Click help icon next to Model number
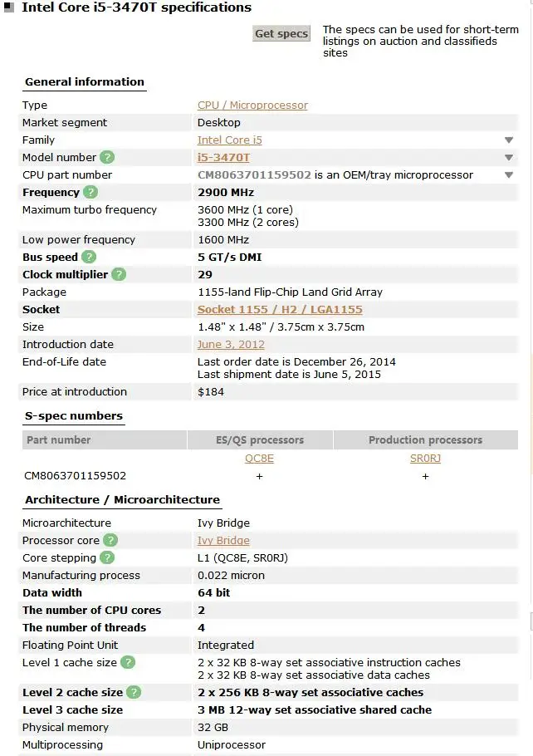The height and width of the screenshot is (756, 533). coord(107,157)
